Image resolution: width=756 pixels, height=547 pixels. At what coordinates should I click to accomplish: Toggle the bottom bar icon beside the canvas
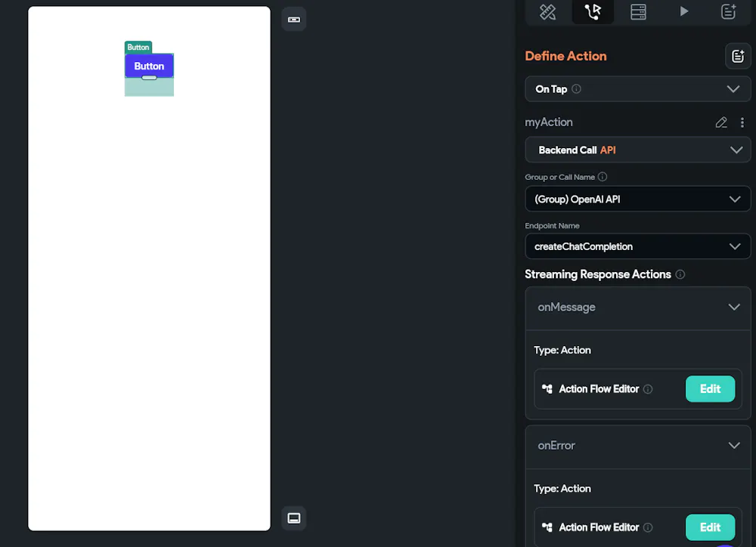(x=293, y=518)
